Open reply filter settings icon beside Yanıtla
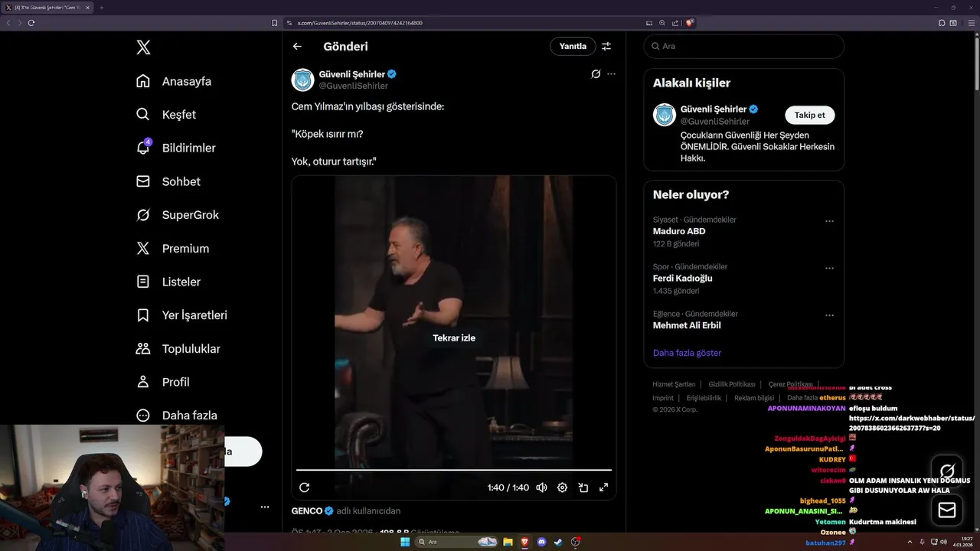The image size is (980, 551). (x=606, y=47)
